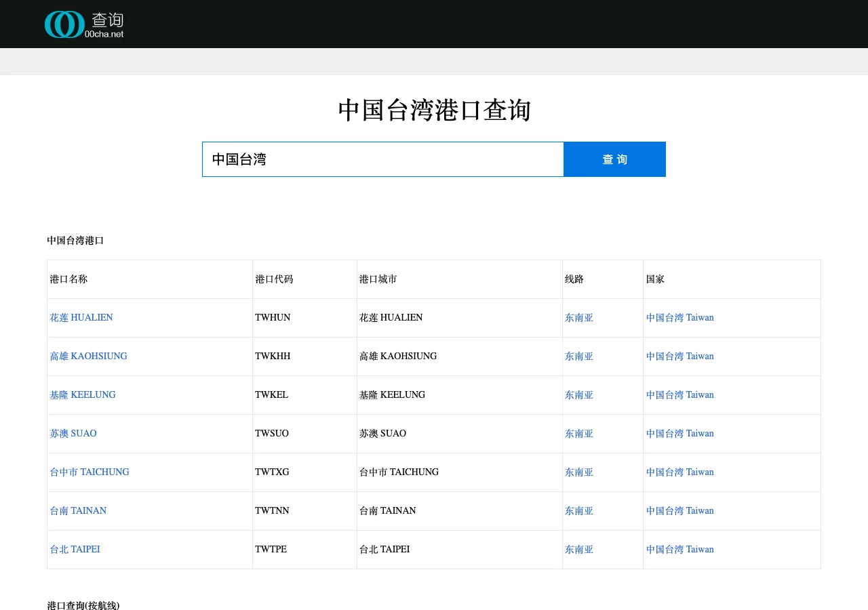
Task: Open the 台南 TAINAN port link
Action: pos(78,510)
